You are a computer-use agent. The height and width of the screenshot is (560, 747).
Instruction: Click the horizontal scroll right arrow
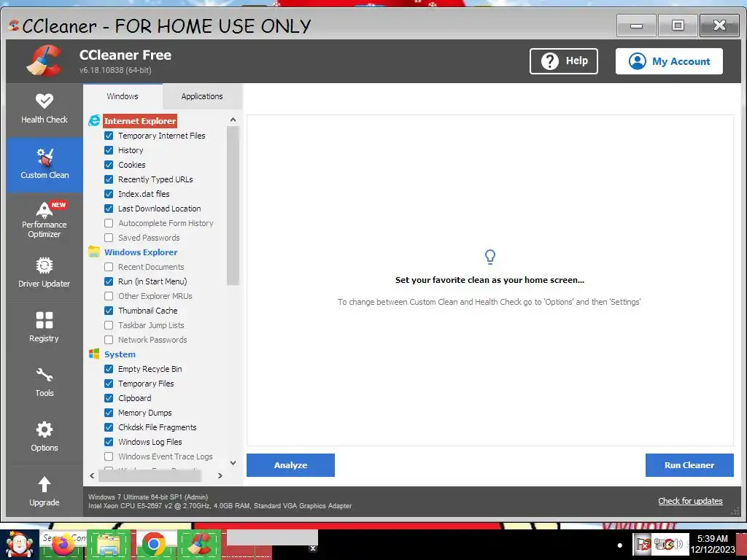coord(220,475)
